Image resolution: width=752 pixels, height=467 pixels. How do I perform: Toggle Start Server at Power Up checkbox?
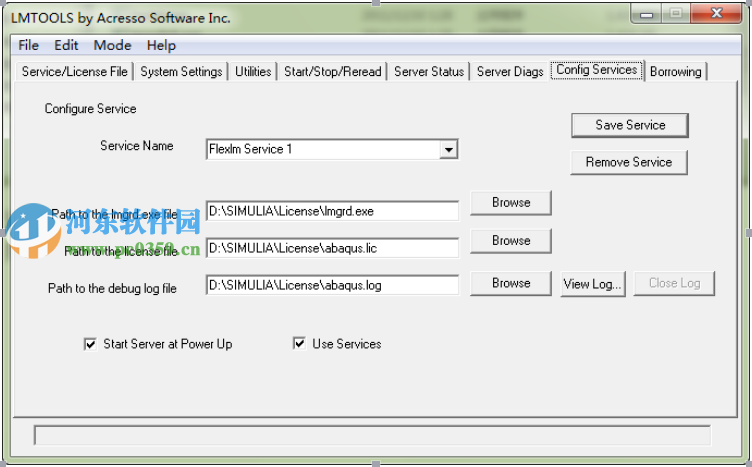click(x=90, y=344)
